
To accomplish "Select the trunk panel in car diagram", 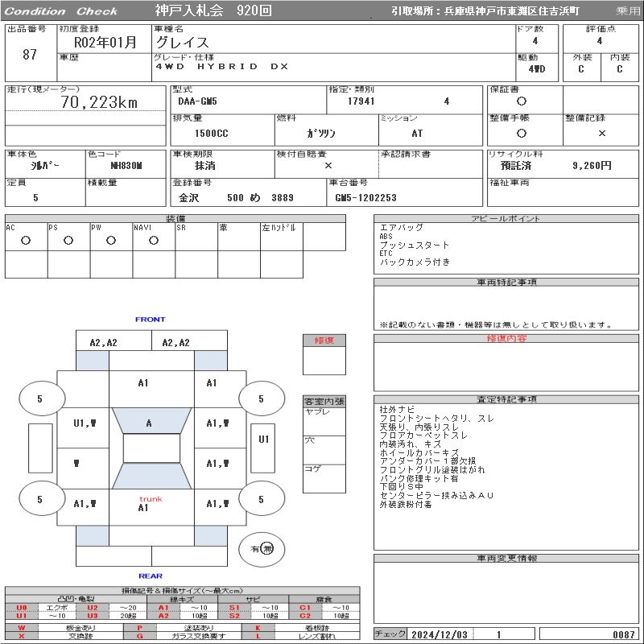I will point(143,504).
